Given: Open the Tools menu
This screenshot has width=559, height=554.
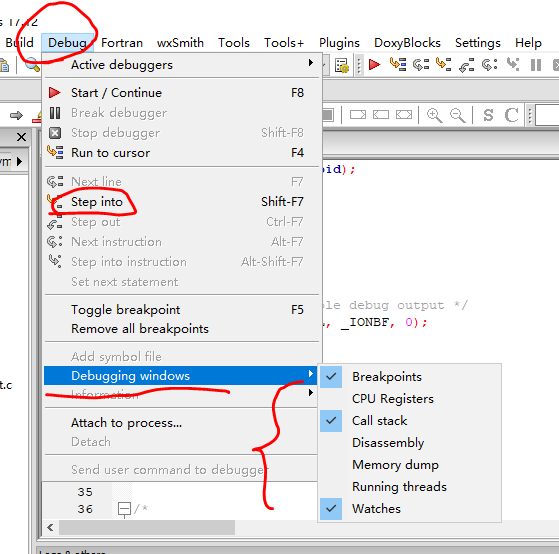Looking at the screenshot, I should (x=234, y=43).
